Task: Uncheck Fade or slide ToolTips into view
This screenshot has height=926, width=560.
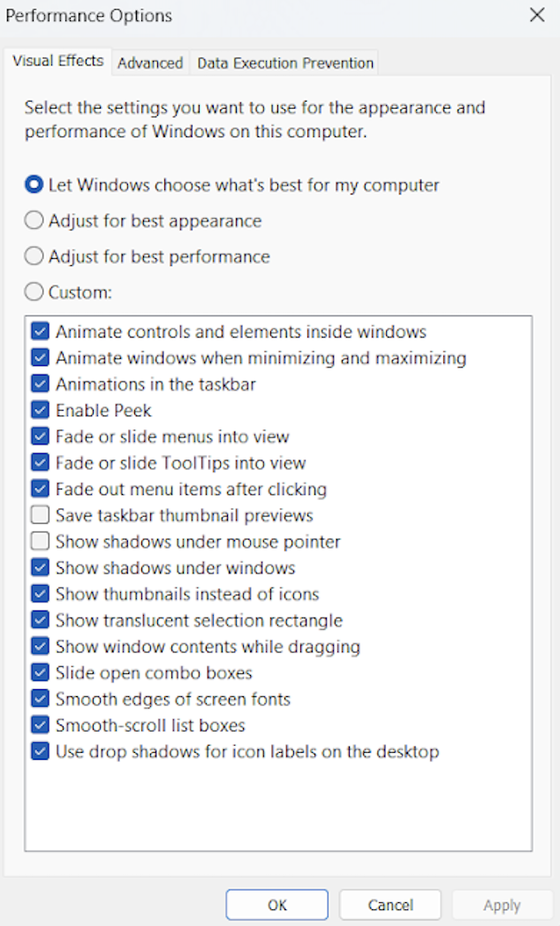Action: [40, 462]
